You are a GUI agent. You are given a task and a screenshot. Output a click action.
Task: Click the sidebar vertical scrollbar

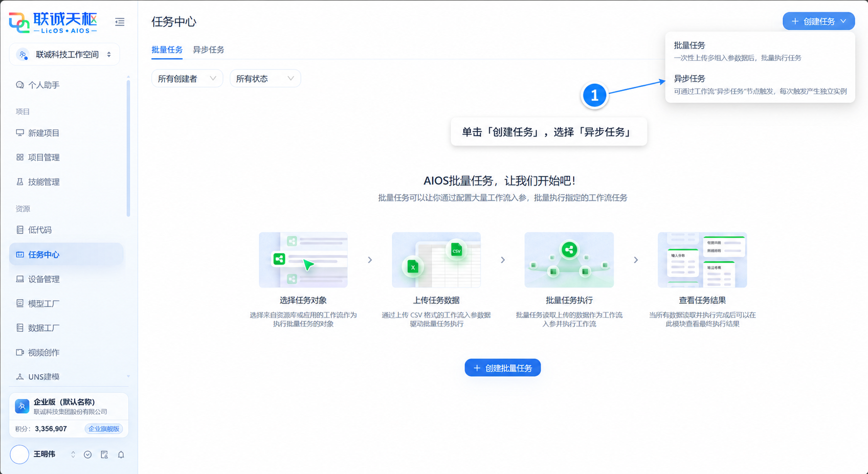(128, 147)
